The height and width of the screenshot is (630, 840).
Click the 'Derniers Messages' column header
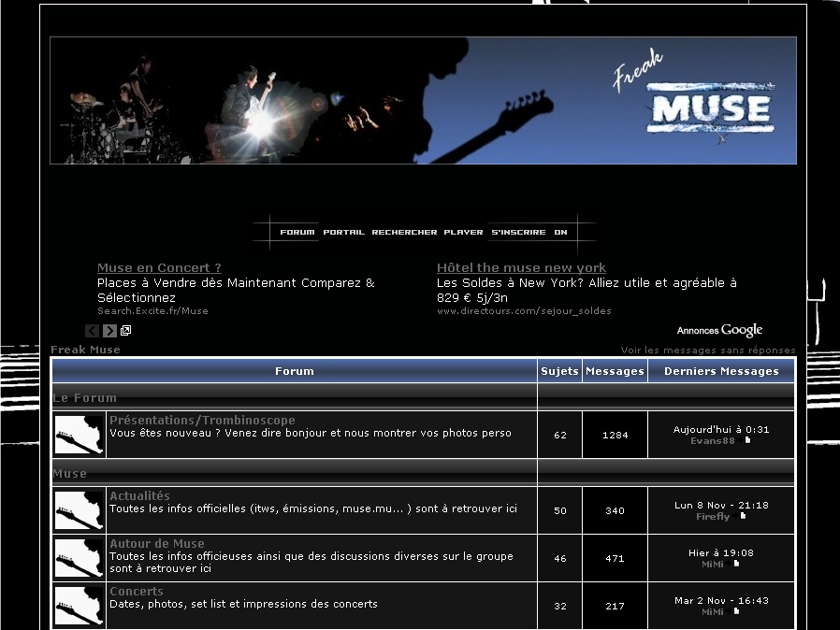(x=721, y=371)
